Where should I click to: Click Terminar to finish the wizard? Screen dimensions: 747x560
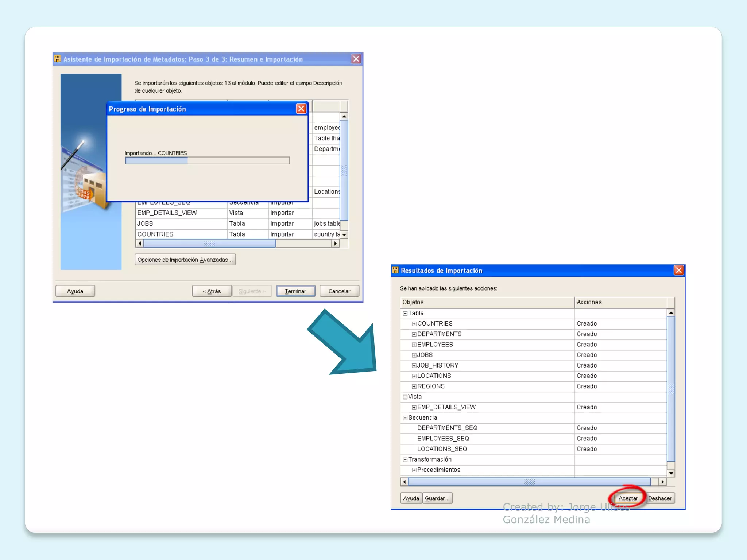(x=295, y=291)
